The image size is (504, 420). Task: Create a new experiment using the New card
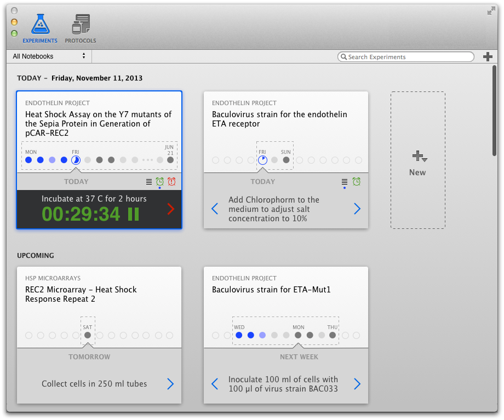click(418, 160)
